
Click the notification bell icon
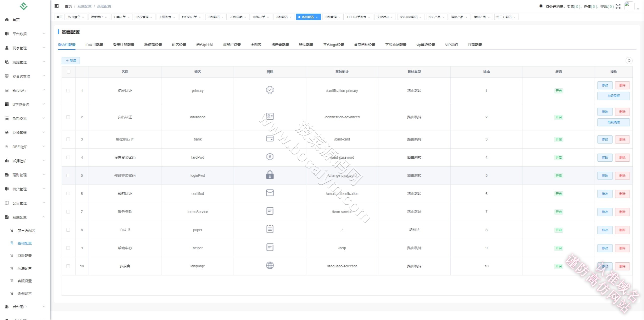coord(541,6)
